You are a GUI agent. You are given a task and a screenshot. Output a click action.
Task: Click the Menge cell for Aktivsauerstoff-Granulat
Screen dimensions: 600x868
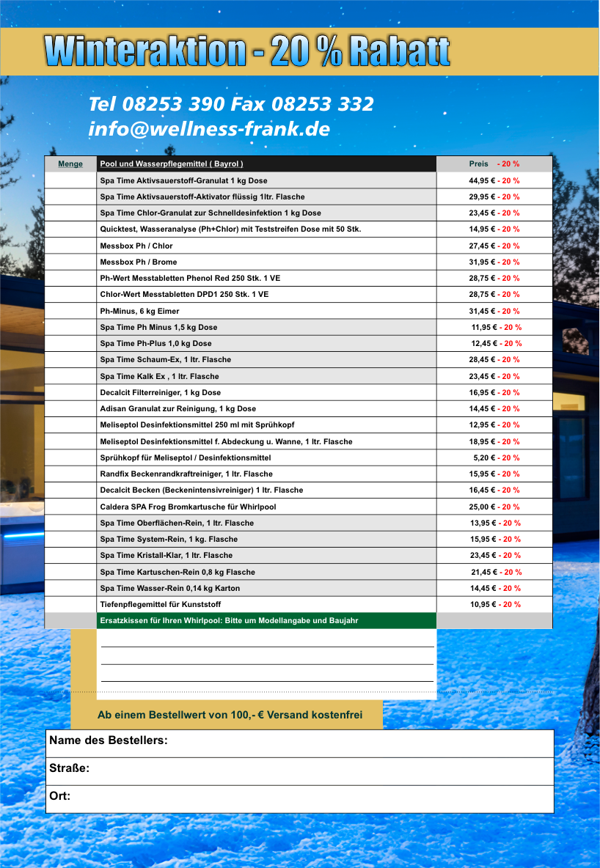[x=70, y=180]
